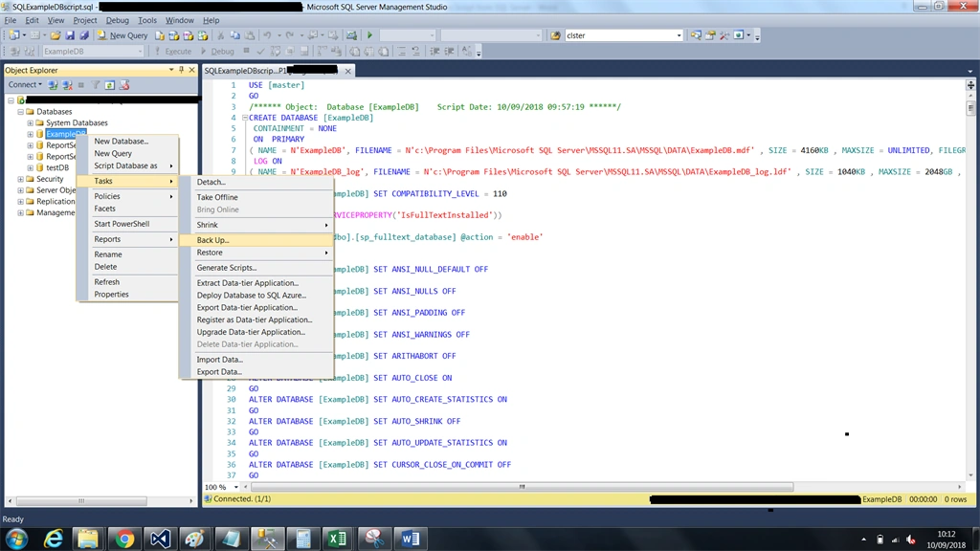The width and height of the screenshot is (980, 551).
Task: Open the 100 % zoom dropdown
Action: pyautogui.click(x=236, y=487)
